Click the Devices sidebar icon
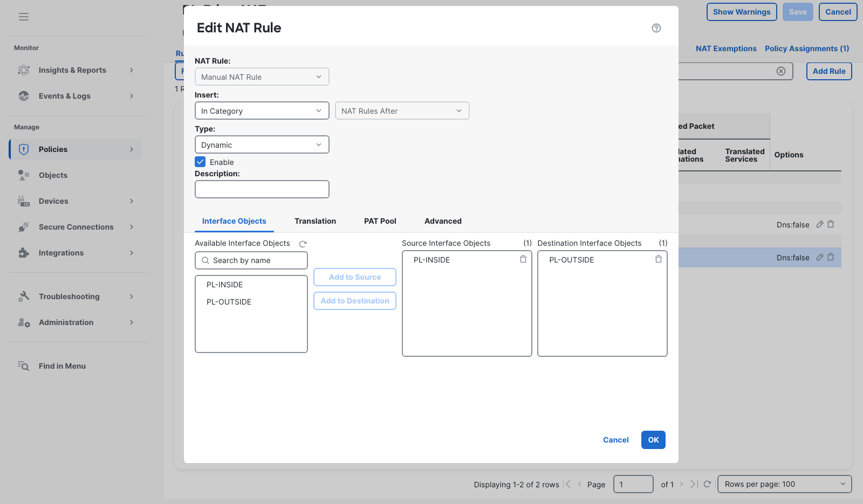863x504 pixels. (24, 201)
